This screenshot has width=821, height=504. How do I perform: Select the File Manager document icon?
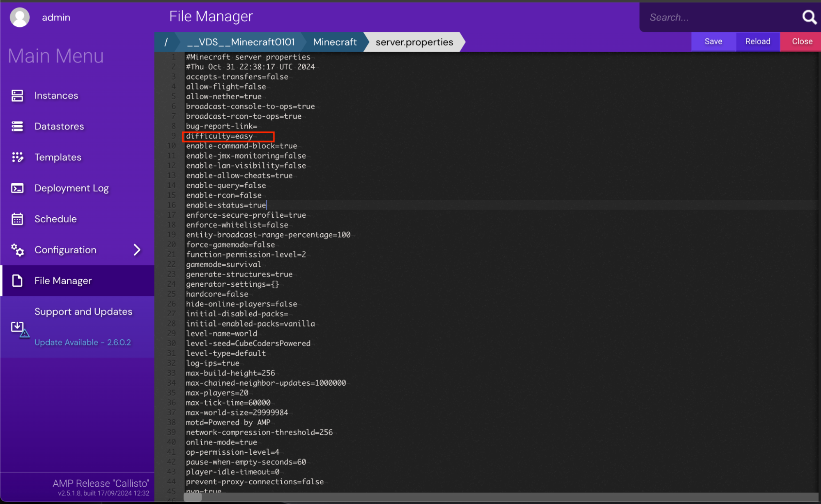pyautogui.click(x=17, y=281)
